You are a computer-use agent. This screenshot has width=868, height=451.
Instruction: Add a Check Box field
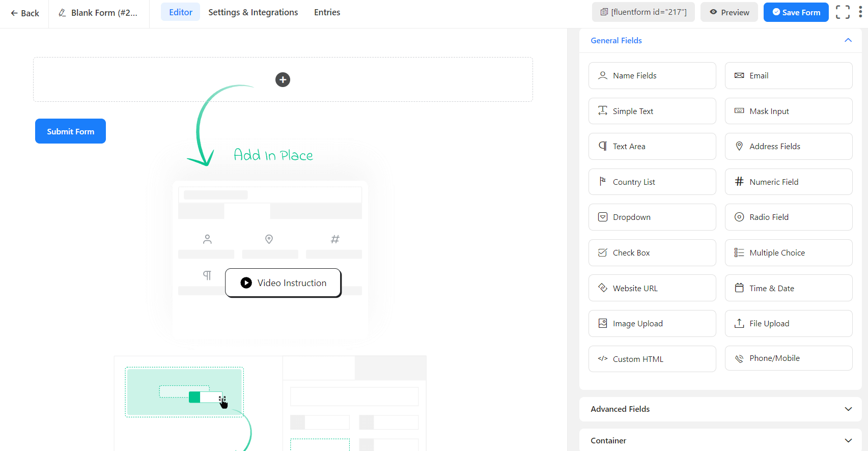652,253
